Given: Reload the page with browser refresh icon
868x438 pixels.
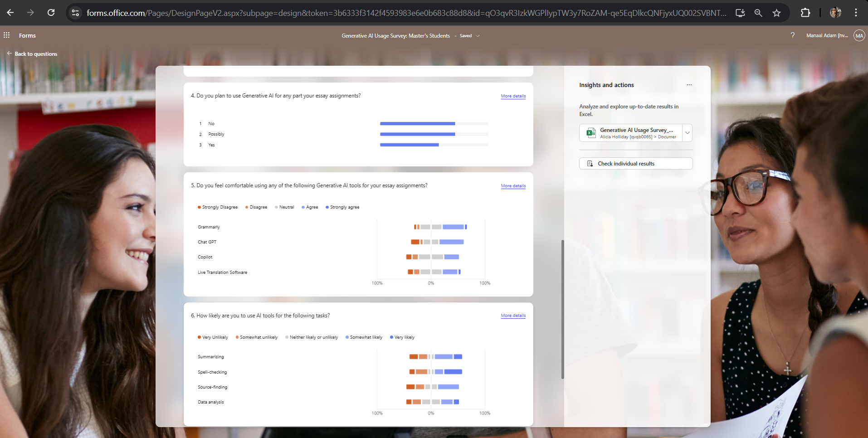Looking at the screenshot, I should pos(51,13).
